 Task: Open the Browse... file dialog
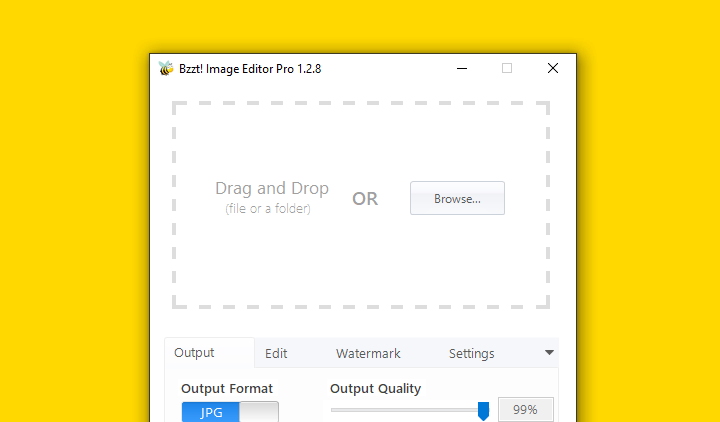pos(457,198)
